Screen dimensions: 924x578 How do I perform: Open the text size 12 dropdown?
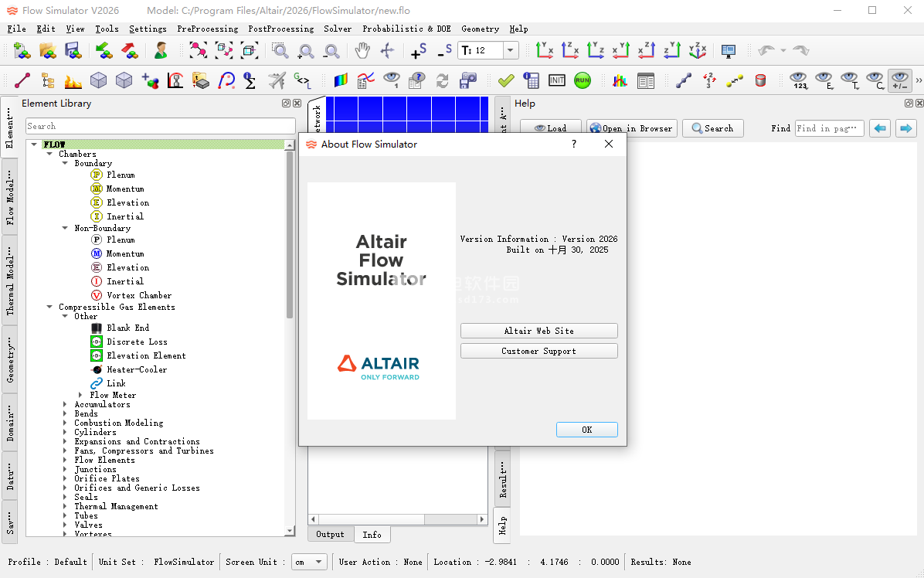510,51
